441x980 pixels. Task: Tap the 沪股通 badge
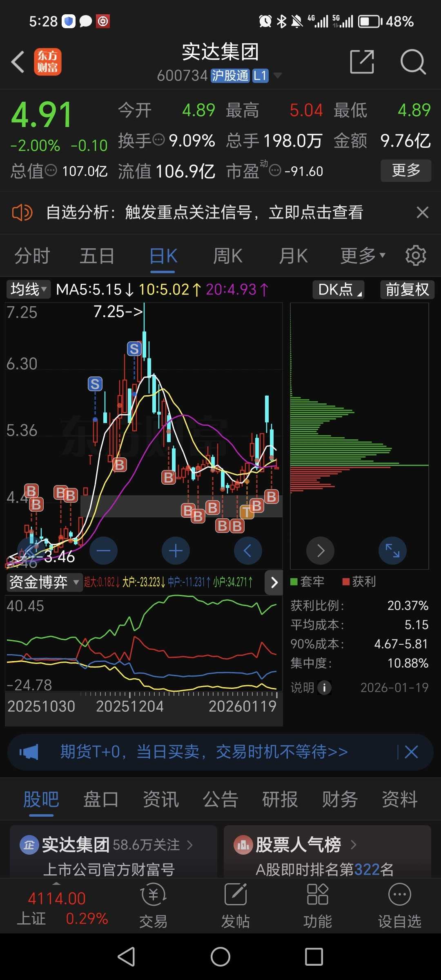[x=230, y=76]
